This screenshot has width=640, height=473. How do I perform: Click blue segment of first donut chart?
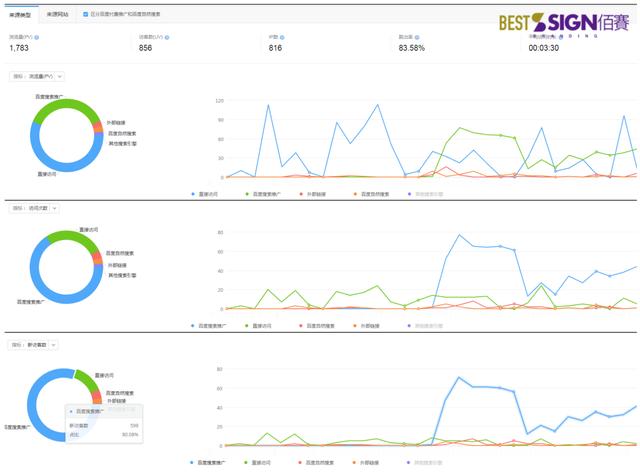coord(67,167)
